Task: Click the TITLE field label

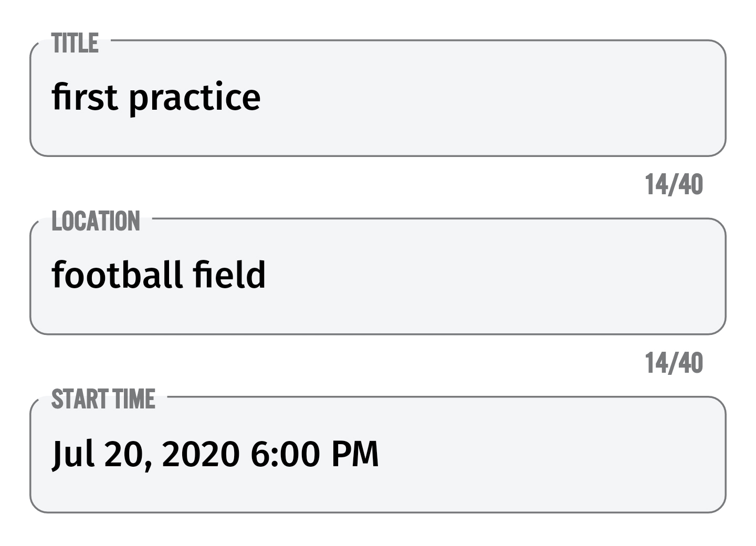Action: pyautogui.click(x=74, y=44)
